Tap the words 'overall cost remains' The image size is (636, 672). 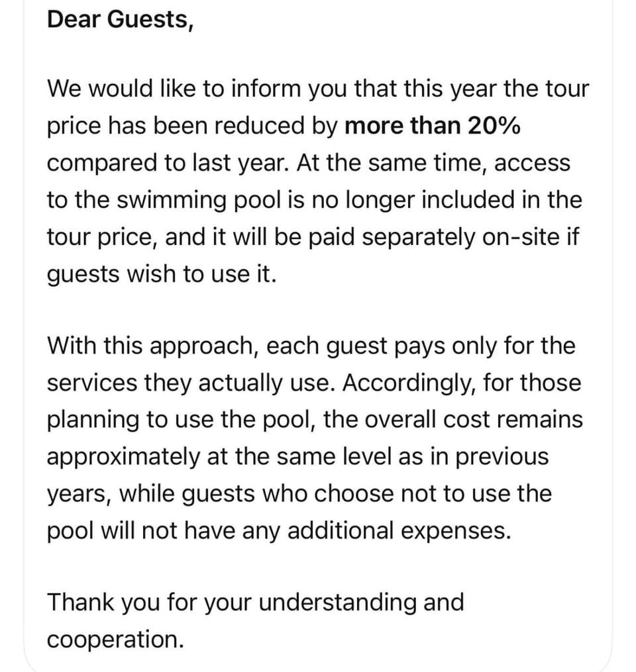474,419
